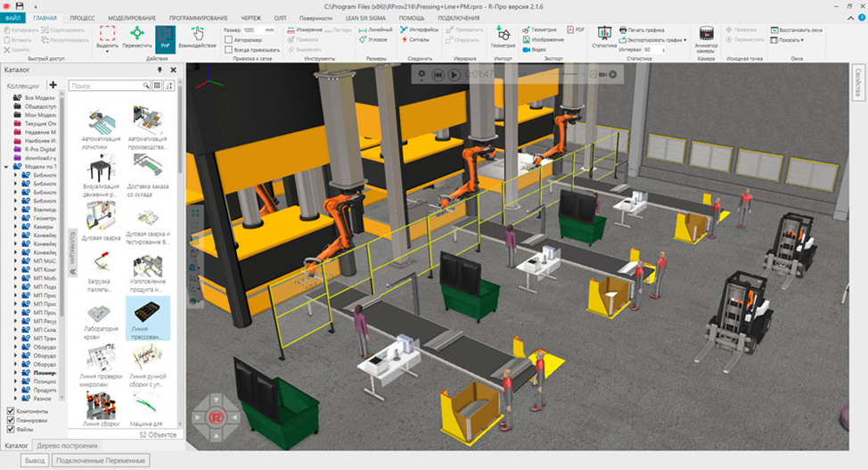Activate the PnP tool in ribbon
Screen dimensions: 868x470
165,38
